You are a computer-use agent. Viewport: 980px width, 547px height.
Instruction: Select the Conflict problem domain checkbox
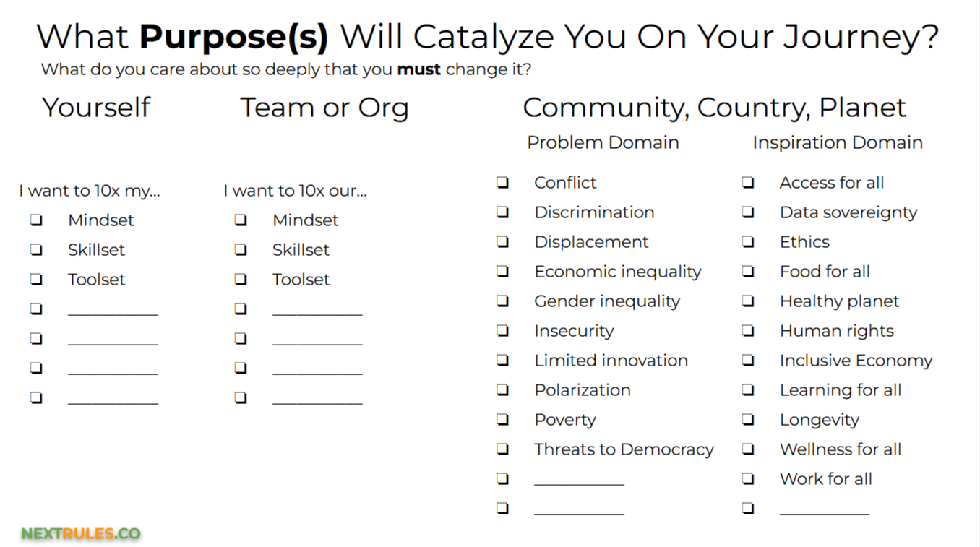(x=502, y=183)
